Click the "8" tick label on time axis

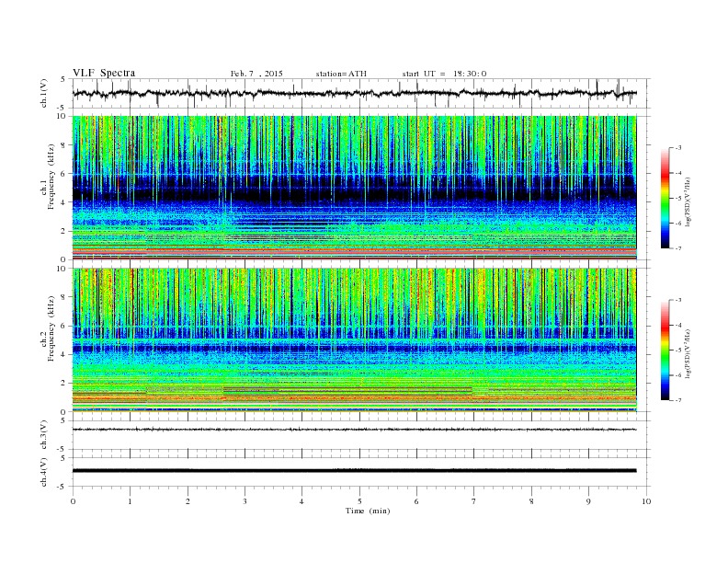point(531,501)
